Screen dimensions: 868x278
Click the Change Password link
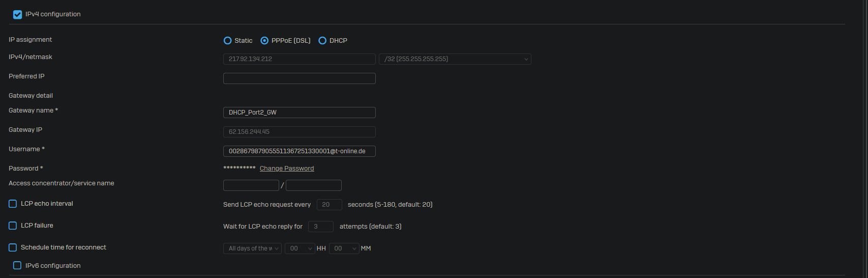tap(287, 169)
